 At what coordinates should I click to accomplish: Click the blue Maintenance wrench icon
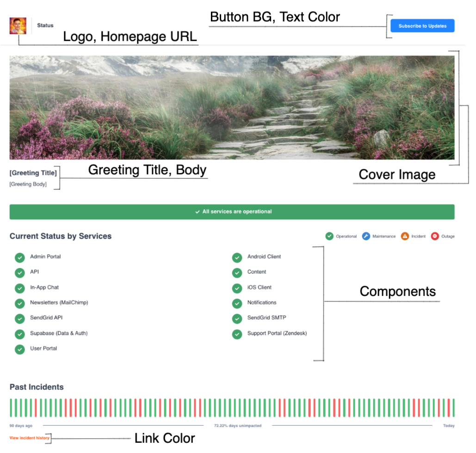(366, 236)
